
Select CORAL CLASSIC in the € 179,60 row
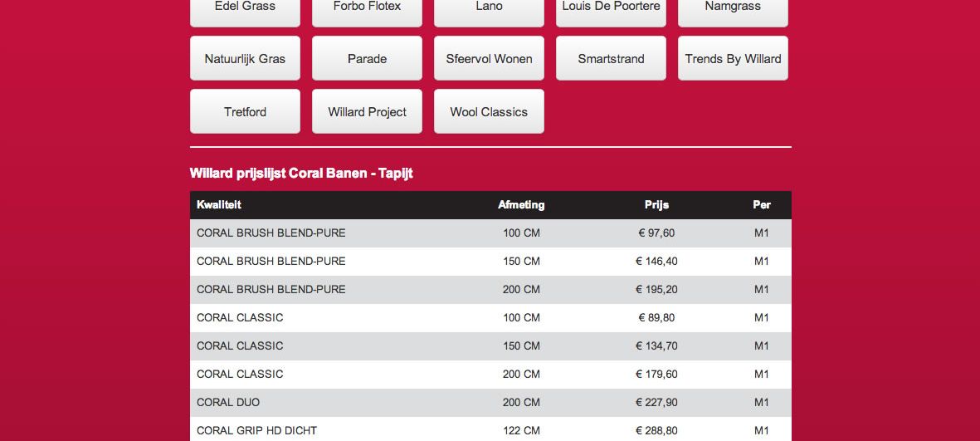[240, 374]
